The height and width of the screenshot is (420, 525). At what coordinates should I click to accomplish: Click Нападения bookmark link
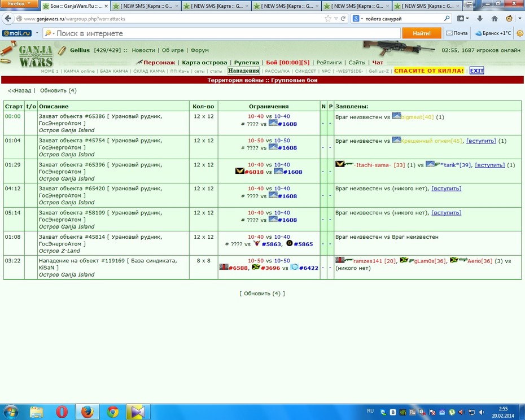243,71
